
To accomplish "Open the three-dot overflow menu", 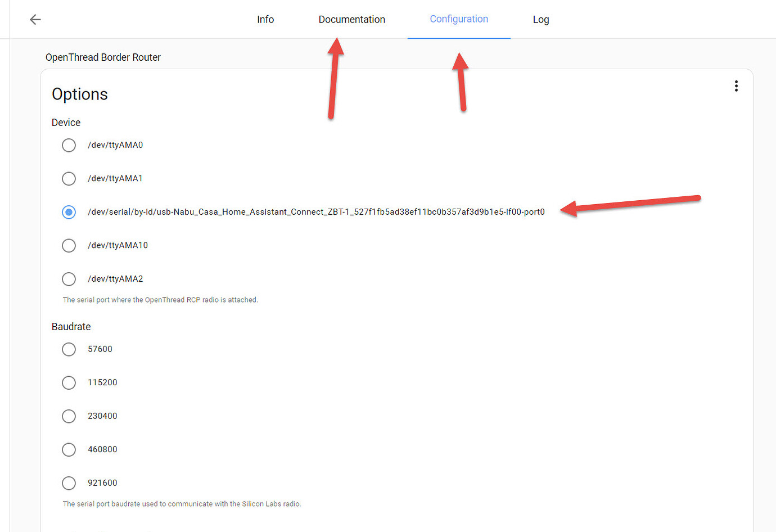I will pyautogui.click(x=736, y=85).
